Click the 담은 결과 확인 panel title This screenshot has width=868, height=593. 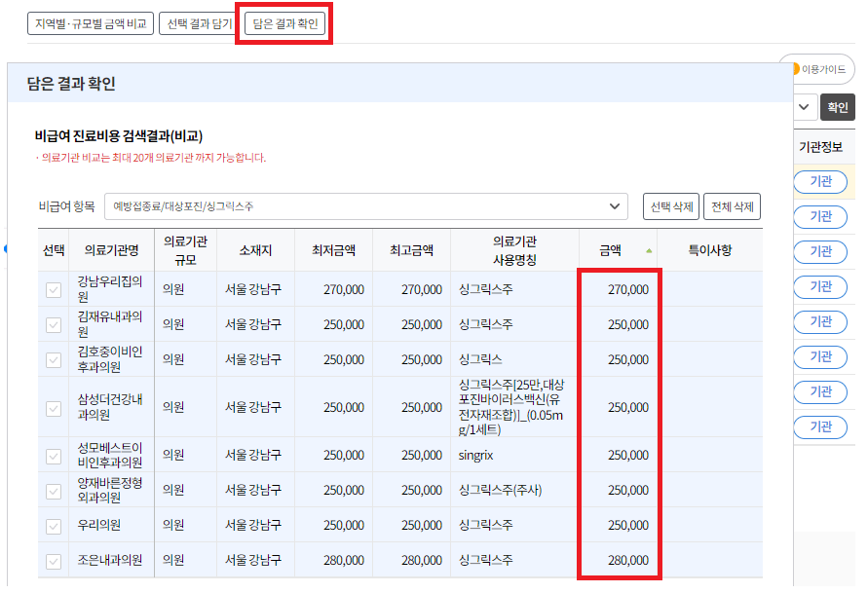click(71, 84)
